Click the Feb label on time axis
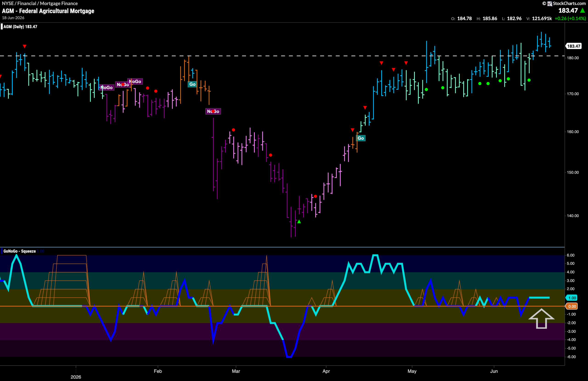Viewport: 588px width, 381px height. 158,371
